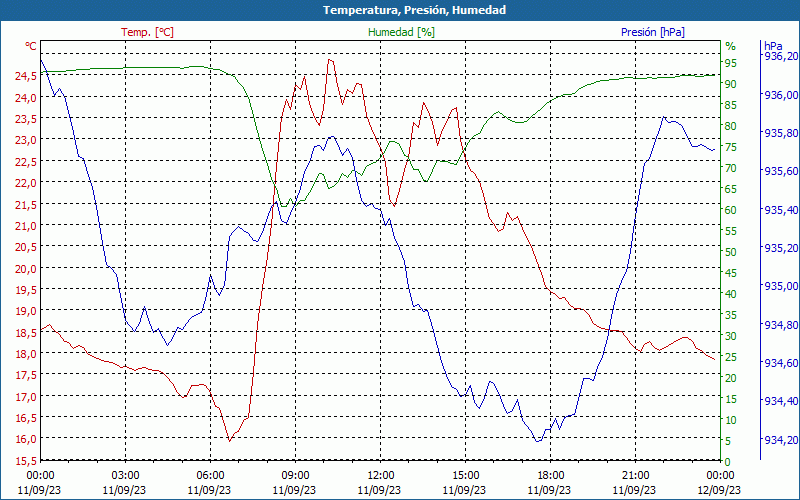The width and height of the screenshot is (800, 500).
Task: Select the 20,5 temperature axis value
Action: pos(26,246)
